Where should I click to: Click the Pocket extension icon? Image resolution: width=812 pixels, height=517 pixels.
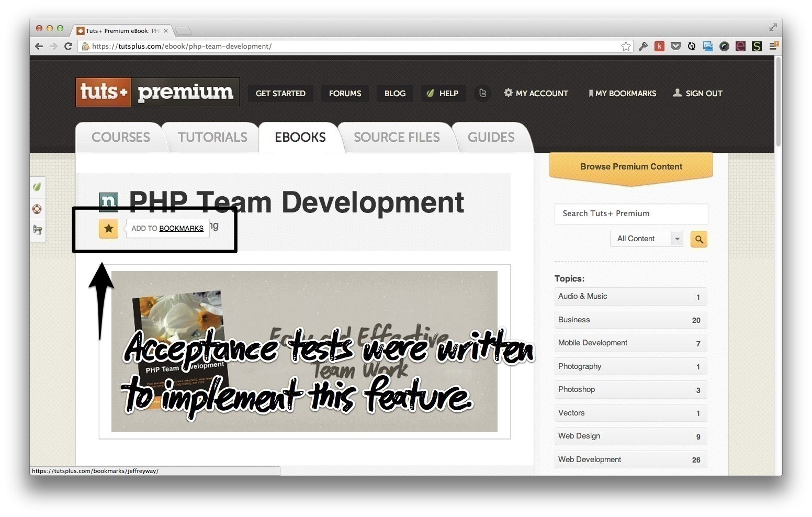(x=675, y=46)
